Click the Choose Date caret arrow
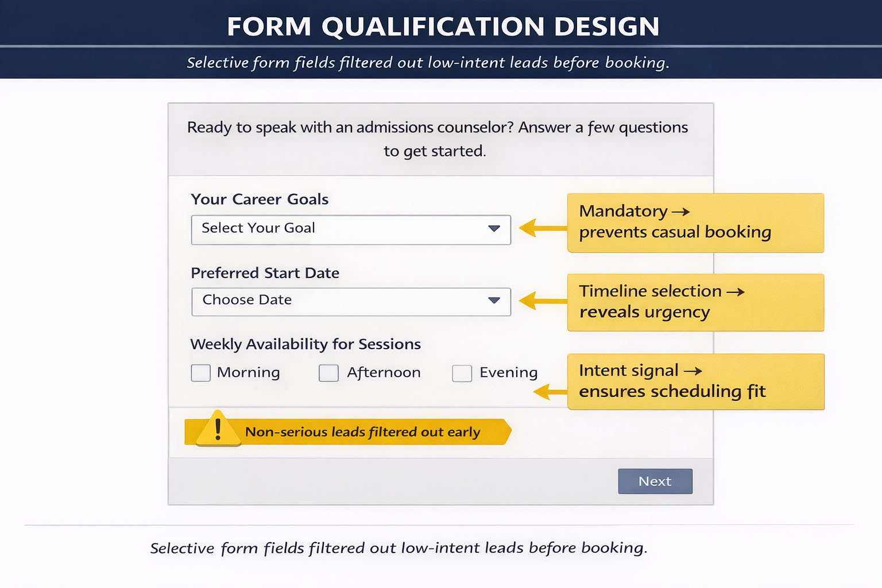The height and width of the screenshot is (588, 882). pyautogui.click(x=494, y=300)
